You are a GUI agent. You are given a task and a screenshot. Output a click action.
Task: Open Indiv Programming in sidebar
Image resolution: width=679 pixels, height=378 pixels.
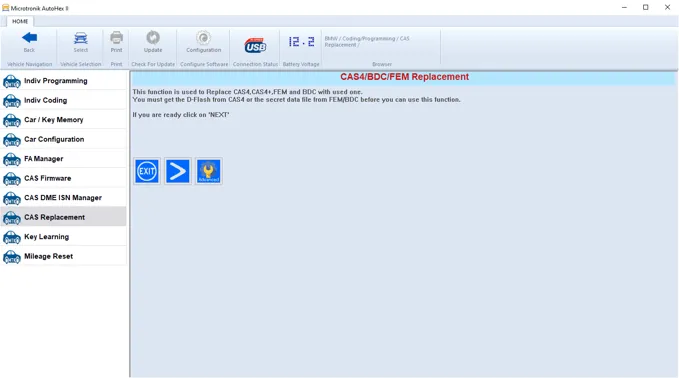(x=64, y=81)
